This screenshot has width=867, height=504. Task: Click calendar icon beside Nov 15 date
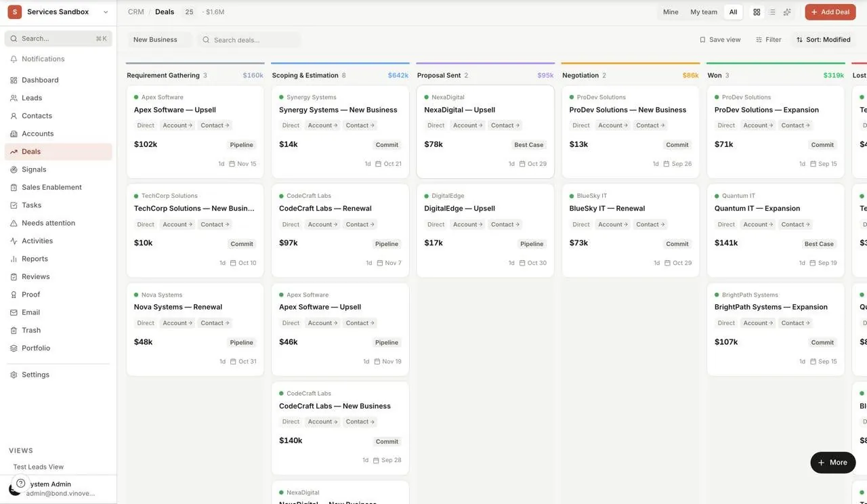[231, 164]
